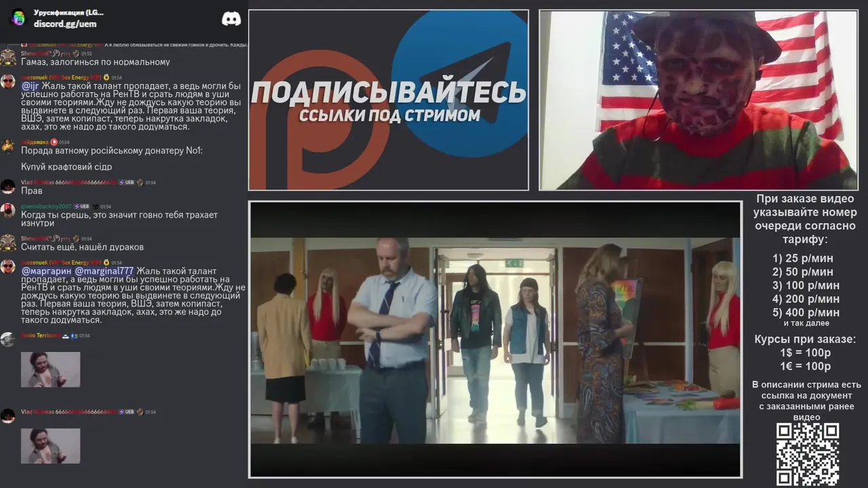Screen dimensions: 868x488
Task: Click 'ССЫЛКИ ПОД СТРИМОМ' caption
Action: [x=389, y=116]
